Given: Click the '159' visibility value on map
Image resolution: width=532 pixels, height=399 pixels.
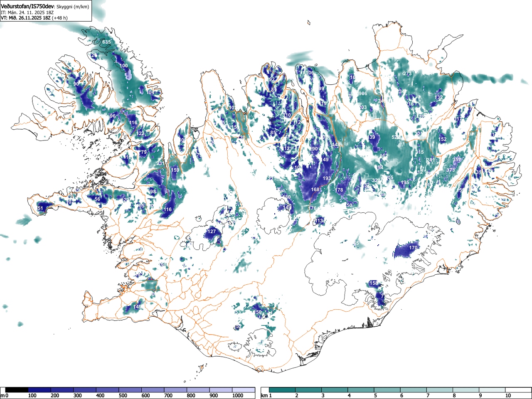Looking at the screenshot, I should point(175,170).
